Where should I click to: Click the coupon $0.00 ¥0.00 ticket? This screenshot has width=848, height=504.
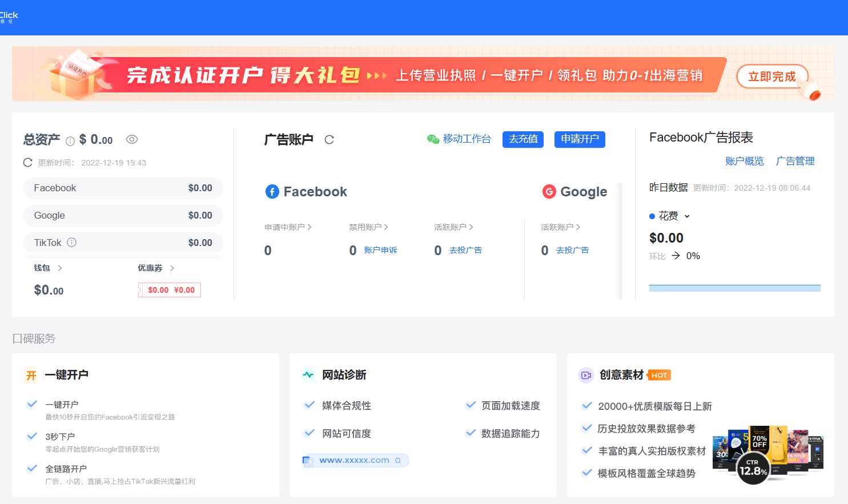click(170, 290)
